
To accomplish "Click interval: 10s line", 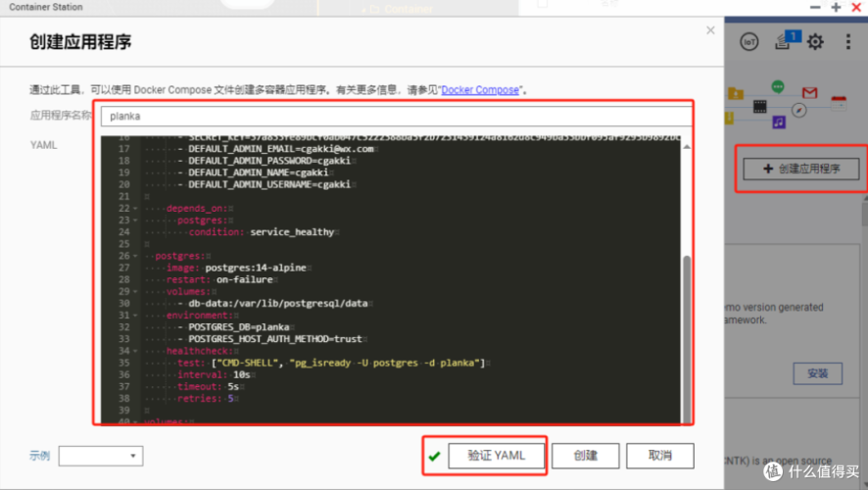I will (x=214, y=374).
